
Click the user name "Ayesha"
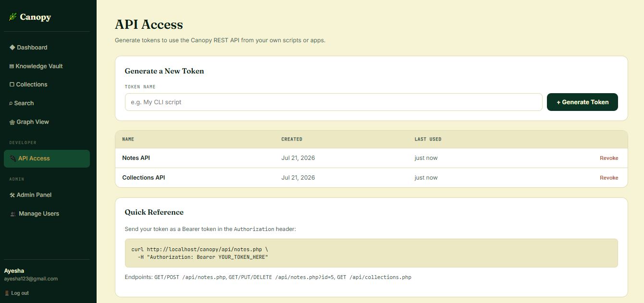(14, 271)
